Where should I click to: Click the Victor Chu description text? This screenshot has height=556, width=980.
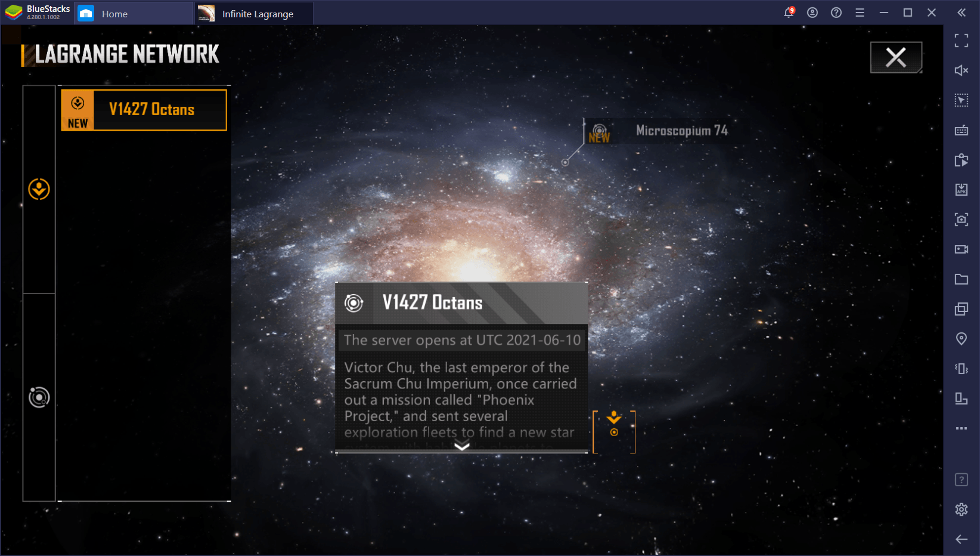(x=461, y=400)
